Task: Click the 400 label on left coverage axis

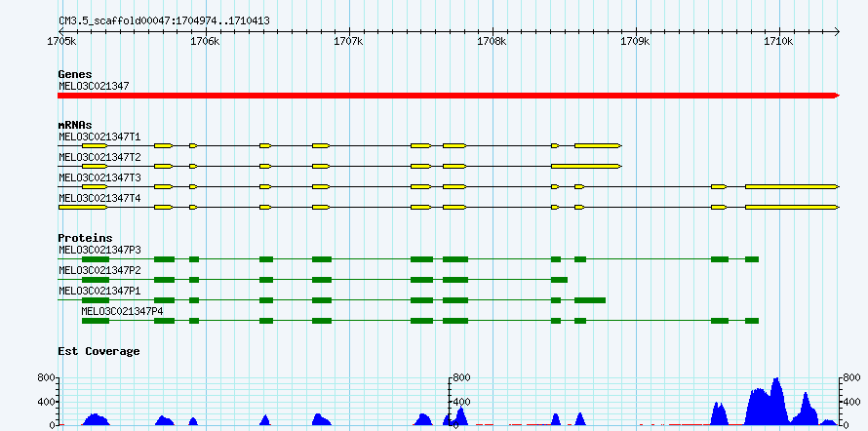Action: click(x=46, y=402)
